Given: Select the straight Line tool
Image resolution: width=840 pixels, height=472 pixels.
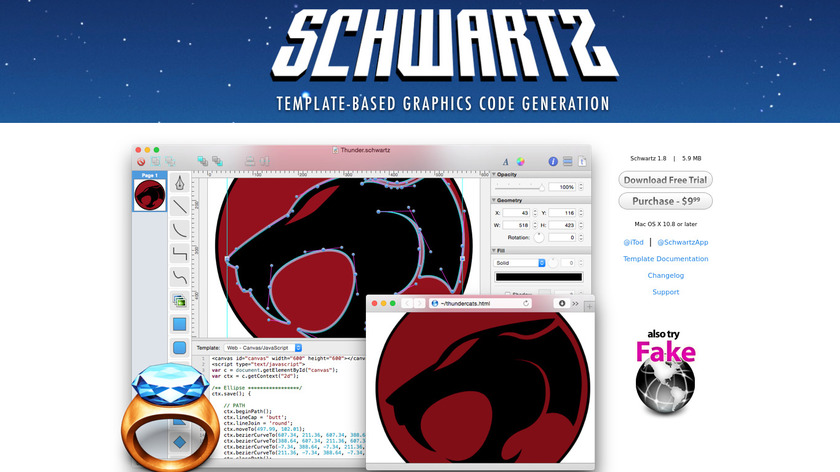Looking at the screenshot, I should (179, 206).
